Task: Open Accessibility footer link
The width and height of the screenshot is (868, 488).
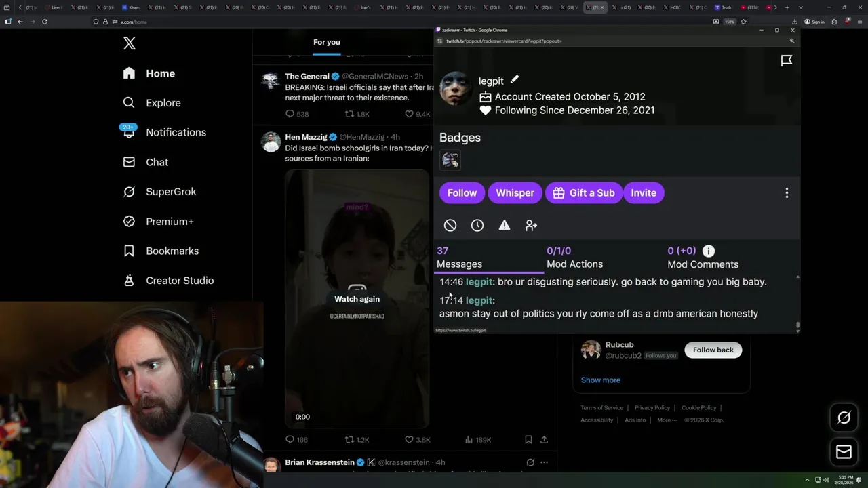Action: [597, 420]
